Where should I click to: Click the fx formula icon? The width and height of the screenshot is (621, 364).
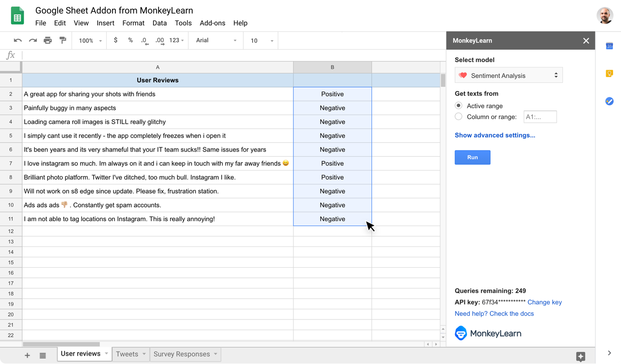(x=11, y=55)
